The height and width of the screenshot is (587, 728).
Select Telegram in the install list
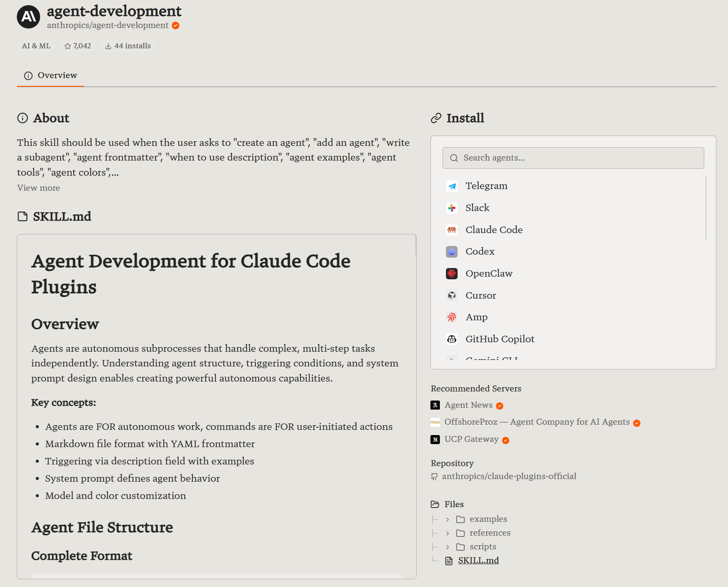(x=573, y=186)
